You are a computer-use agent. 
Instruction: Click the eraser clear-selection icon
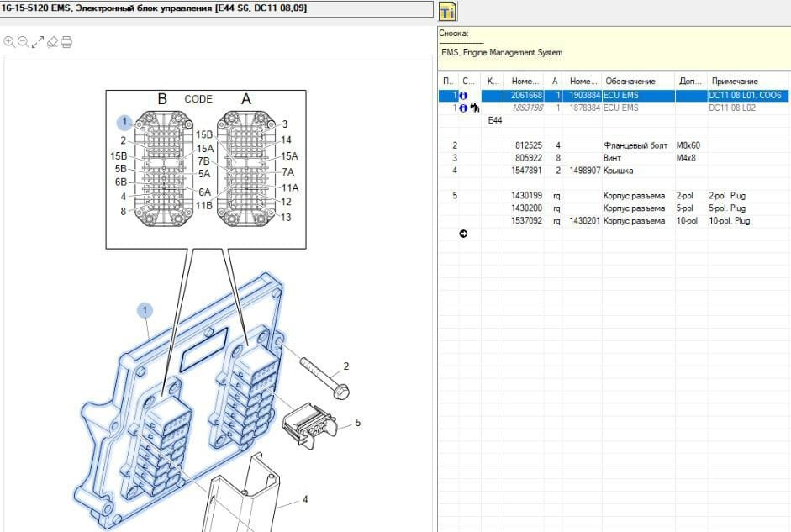coord(52,41)
